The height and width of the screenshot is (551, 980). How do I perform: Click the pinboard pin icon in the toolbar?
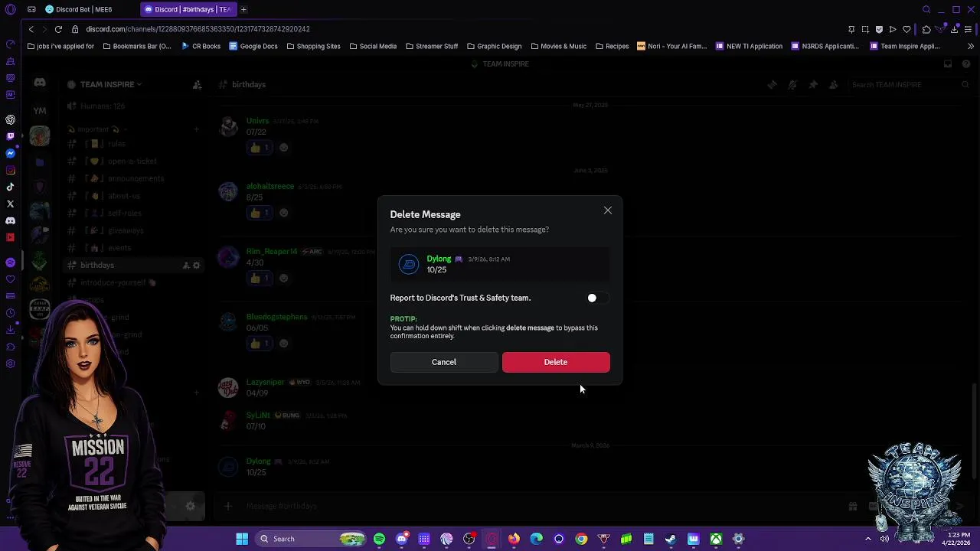tap(851, 29)
